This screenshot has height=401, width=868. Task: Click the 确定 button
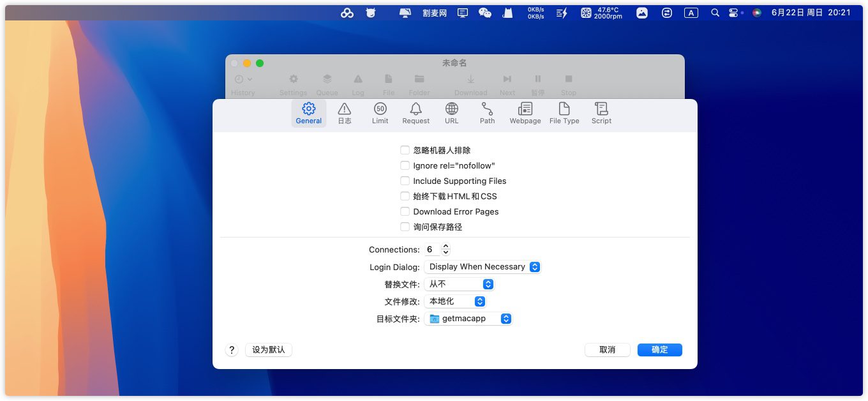(x=659, y=350)
